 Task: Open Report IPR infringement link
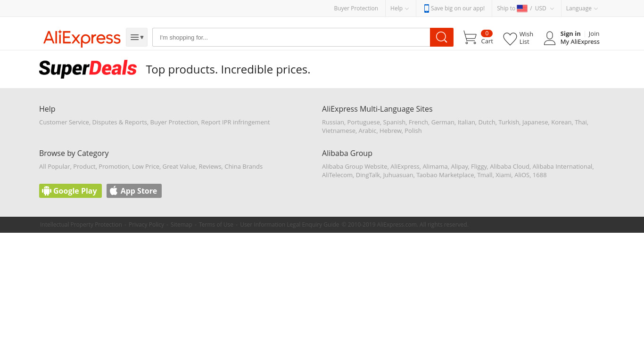236,122
